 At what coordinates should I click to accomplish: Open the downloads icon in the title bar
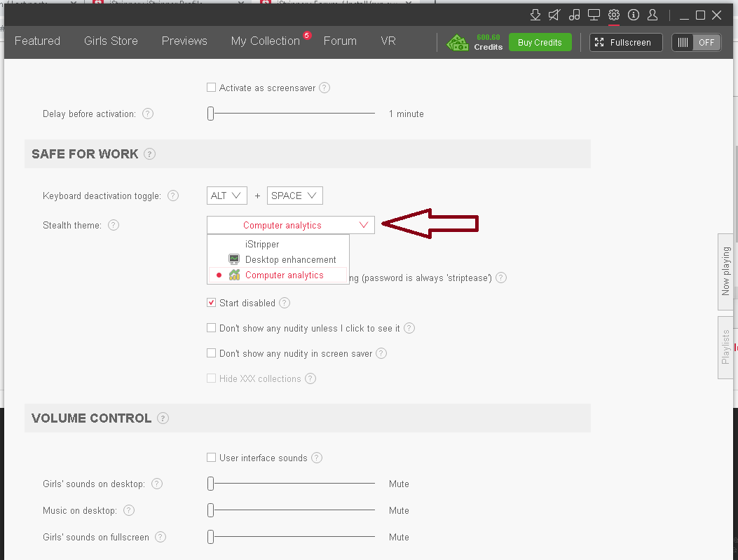[535, 15]
